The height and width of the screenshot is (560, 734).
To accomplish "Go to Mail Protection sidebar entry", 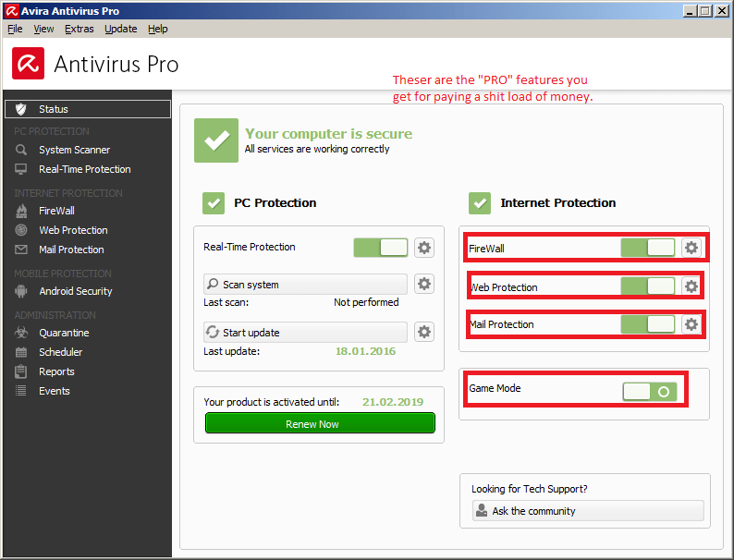I will pos(71,250).
